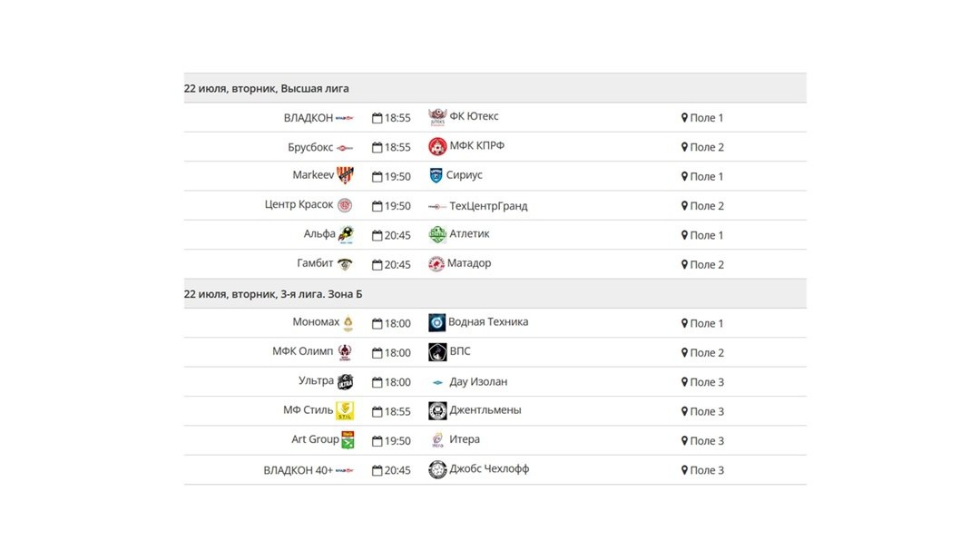Click the Гамбит team name
The height and width of the screenshot is (551, 980).
pos(315,264)
